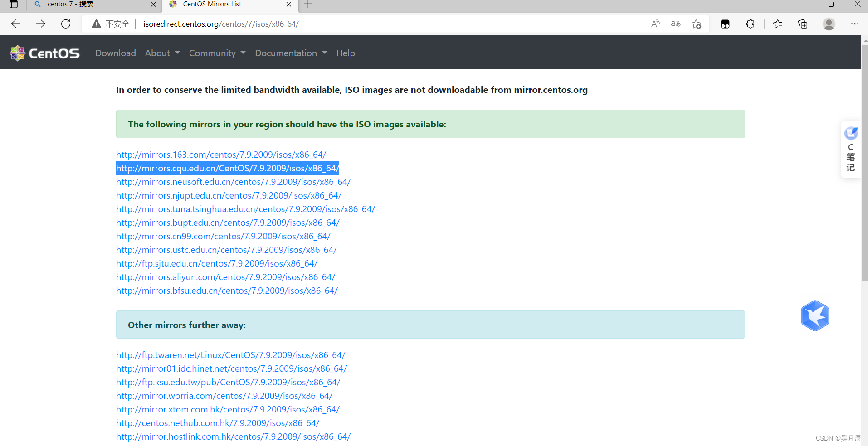Open the ftp.sjtu.edu.cn link
This screenshot has height=446, width=868.
pyautogui.click(x=217, y=263)
